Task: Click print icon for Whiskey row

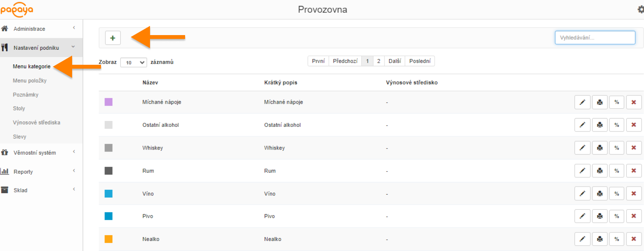Action: click(600, 148)
